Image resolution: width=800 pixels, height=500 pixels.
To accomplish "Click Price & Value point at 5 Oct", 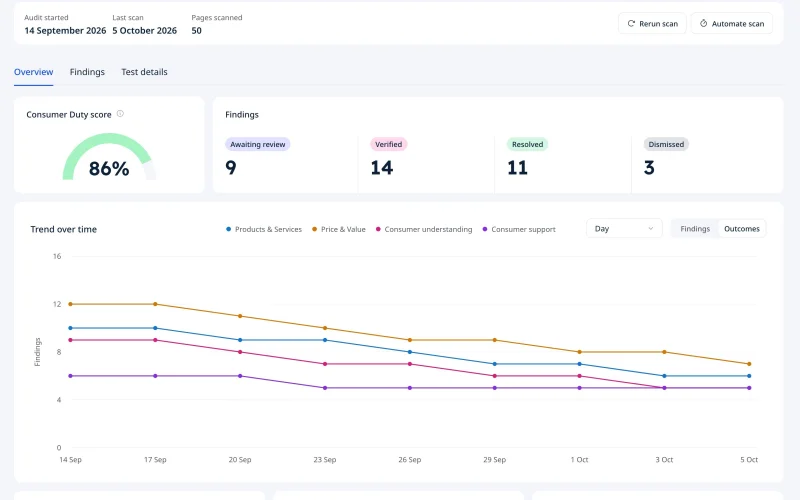I will coord(749,364).
